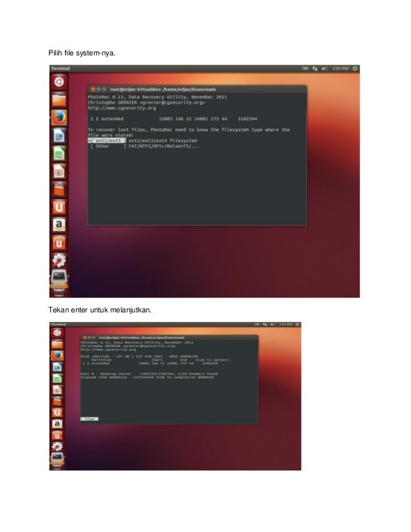Click the 2:01 PM clock in upper panel
This screenshot has width=411, height=532.
coord(340,68)
